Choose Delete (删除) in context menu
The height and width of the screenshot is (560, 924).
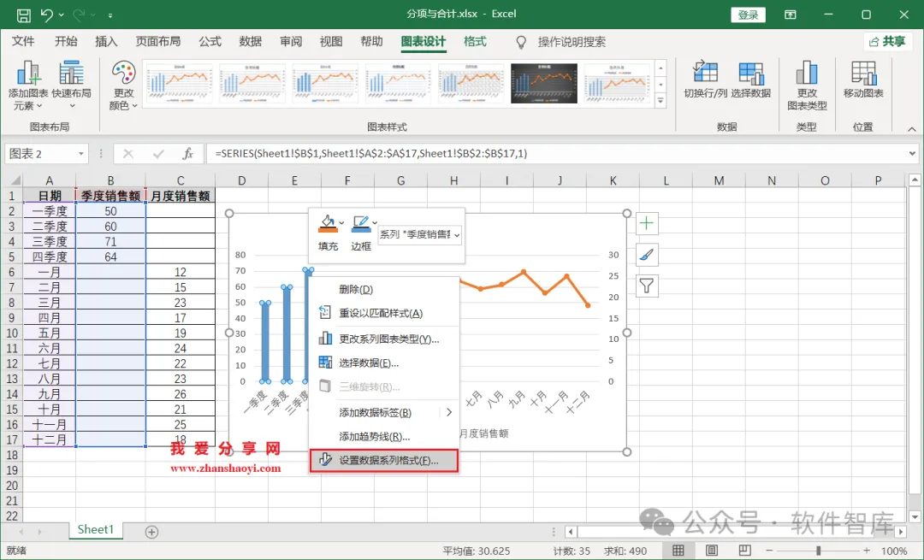pyautogui.click(x=384, y=289)
